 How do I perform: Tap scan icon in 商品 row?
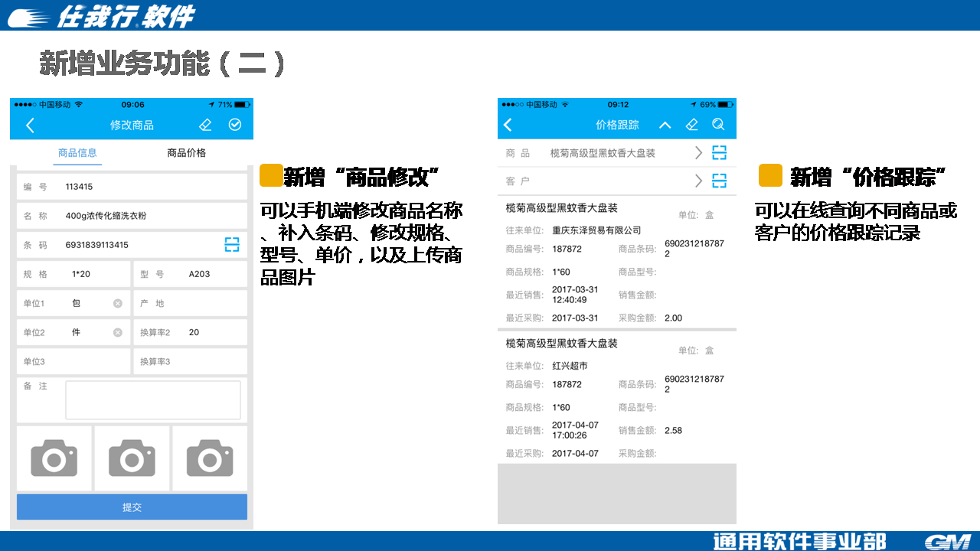pos(719,153)
